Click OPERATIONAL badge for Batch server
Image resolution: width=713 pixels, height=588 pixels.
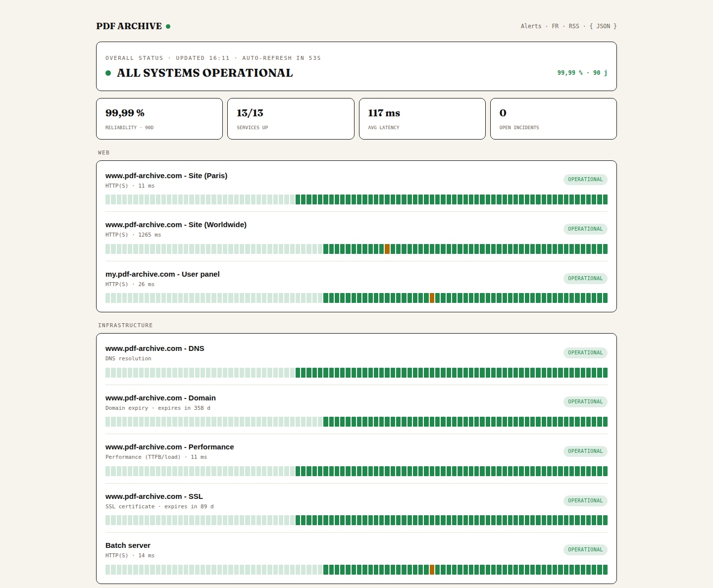(x=585, y=550)
